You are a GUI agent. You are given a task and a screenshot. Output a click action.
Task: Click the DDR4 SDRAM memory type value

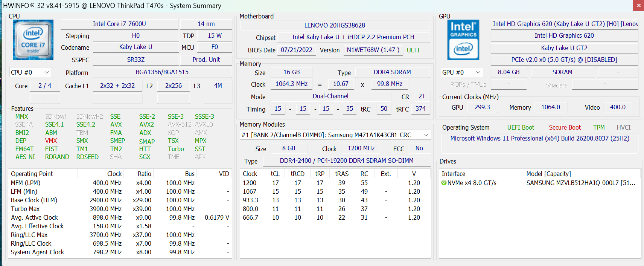(x=392, y=72)
